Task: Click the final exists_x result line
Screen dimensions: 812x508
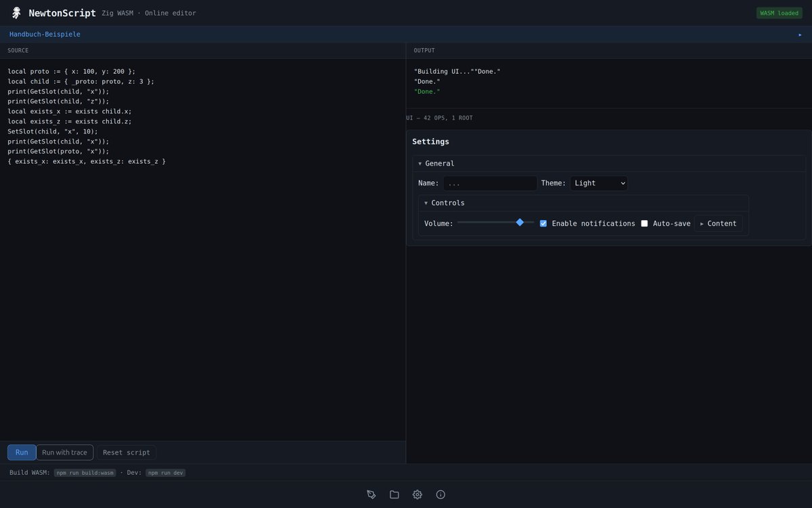Action: (x=87, y=161)
